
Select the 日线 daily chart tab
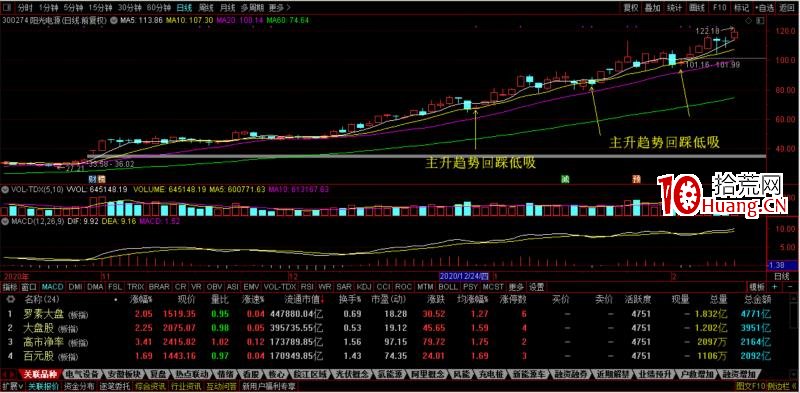coord(184,8)
